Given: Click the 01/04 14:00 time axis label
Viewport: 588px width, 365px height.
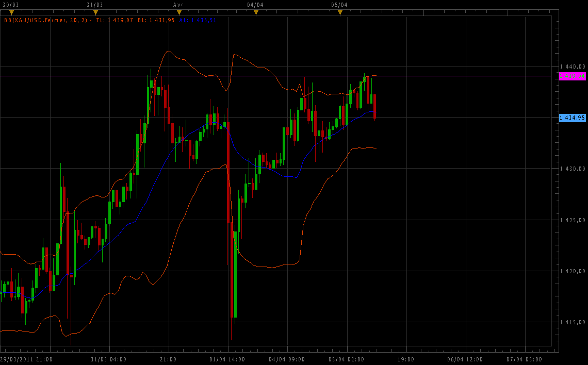Looking at the screenshot, I should [x=227, y=359].
